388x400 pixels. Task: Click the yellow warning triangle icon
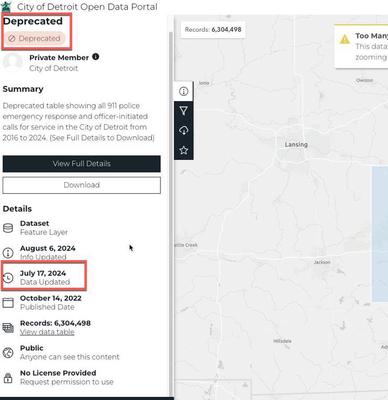pos(344,39)
